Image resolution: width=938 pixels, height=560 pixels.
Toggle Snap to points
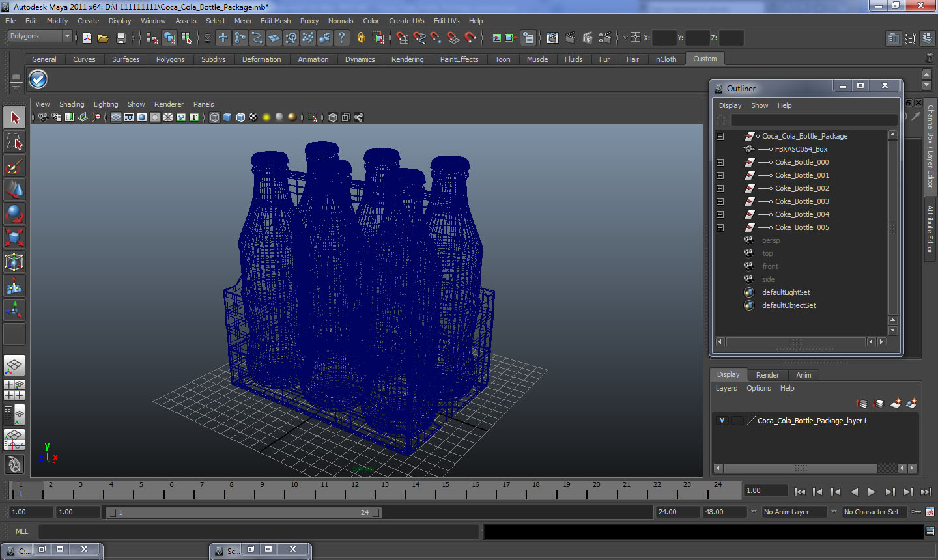[436, 38]
